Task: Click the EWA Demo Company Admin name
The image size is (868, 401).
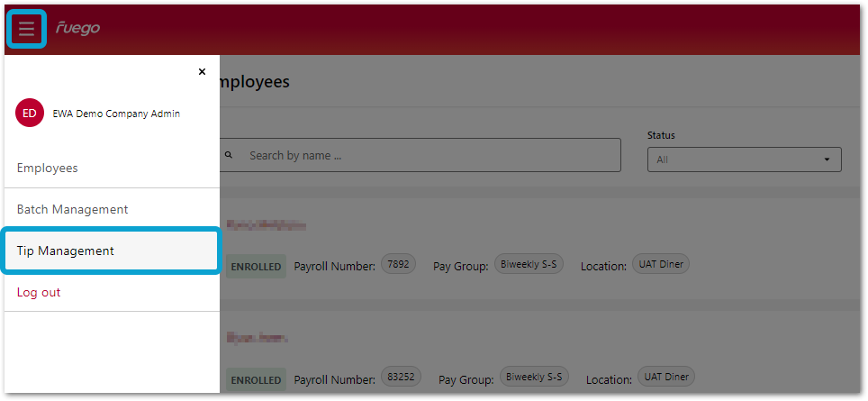Action: pyautogui.click(x=116, y=114)
